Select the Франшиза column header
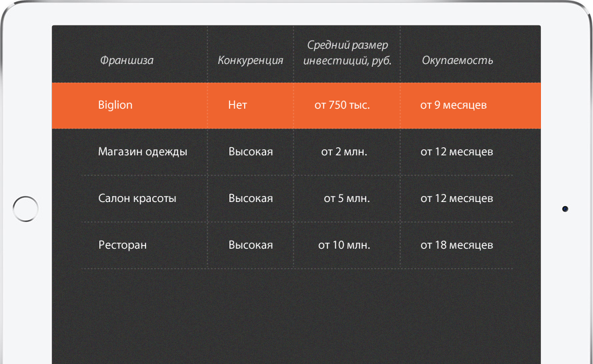This screenshot has height=364, width=593. (x=127, y=61)
